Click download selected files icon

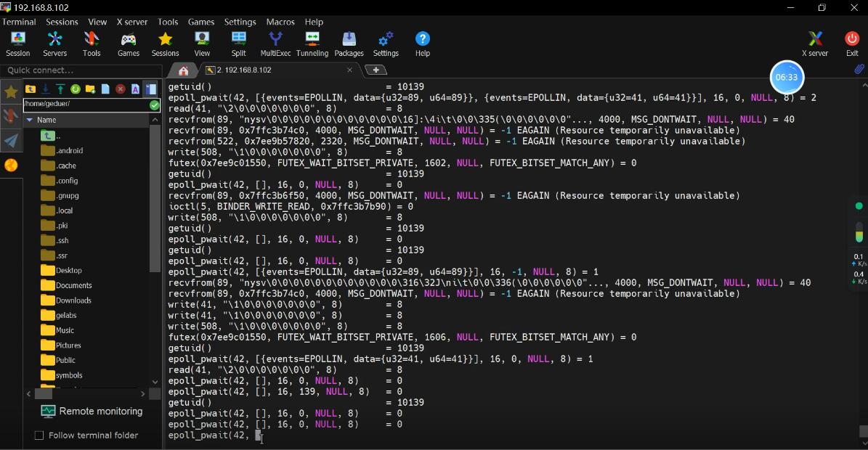[x=45, y=89]
